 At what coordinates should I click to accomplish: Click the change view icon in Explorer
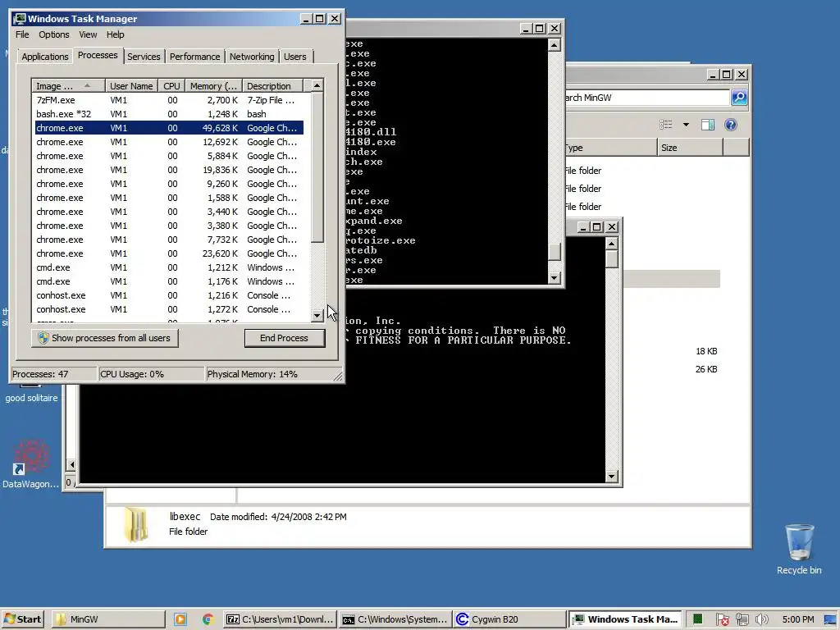(x=666, y=125)
